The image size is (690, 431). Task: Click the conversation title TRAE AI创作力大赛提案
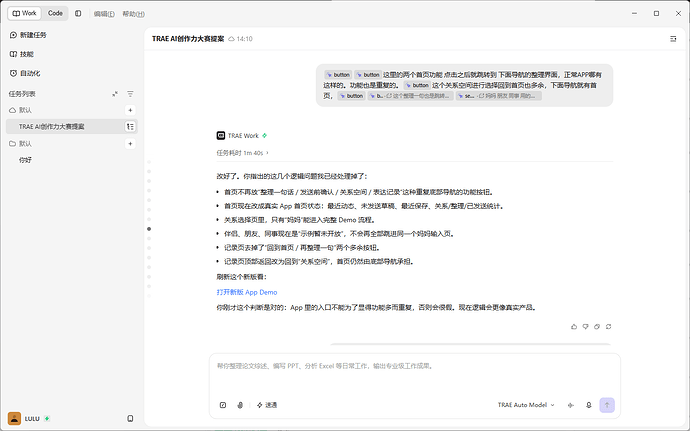click(x=188, y=39)
